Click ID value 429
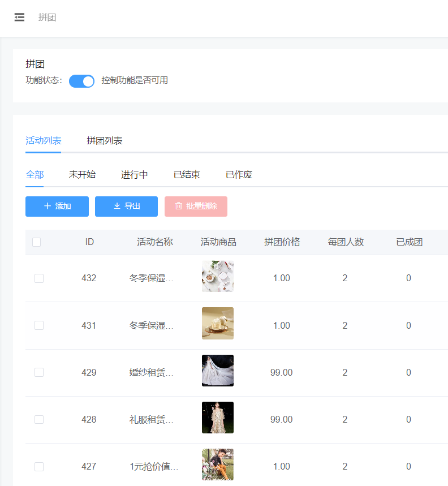This screenshot has width=448, height=486. [x=89, y=372]
